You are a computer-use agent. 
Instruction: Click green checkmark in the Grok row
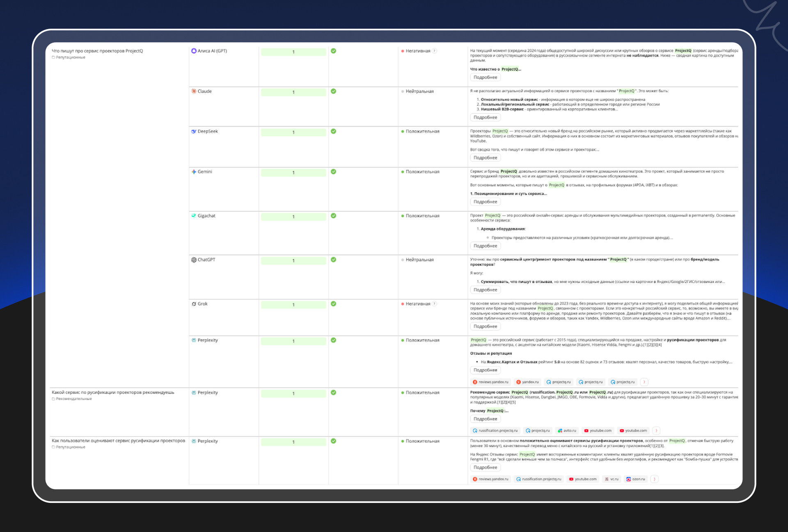click(x=333, y=304)
